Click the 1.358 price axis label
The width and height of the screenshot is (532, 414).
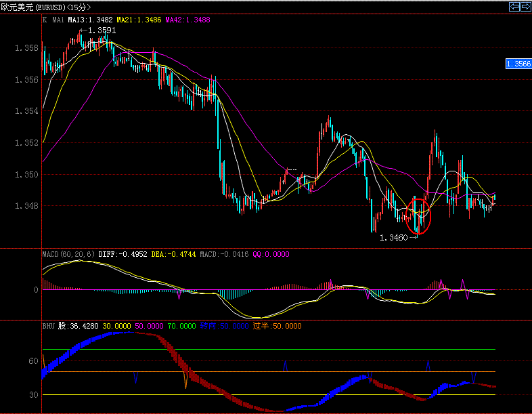point(26,48)
